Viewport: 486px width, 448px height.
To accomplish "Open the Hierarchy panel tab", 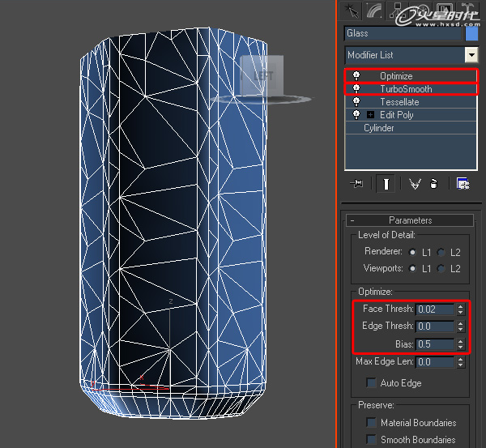I will (x=397, y=11).
